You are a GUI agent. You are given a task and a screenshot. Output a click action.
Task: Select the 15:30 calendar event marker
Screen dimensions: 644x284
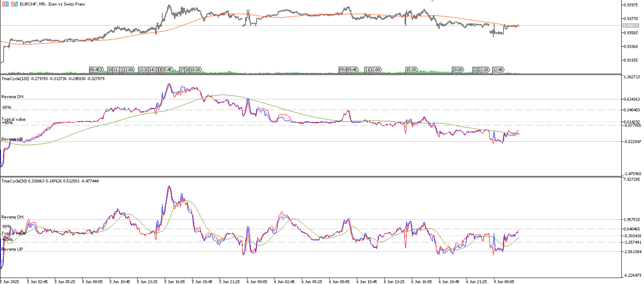point(412,69)
